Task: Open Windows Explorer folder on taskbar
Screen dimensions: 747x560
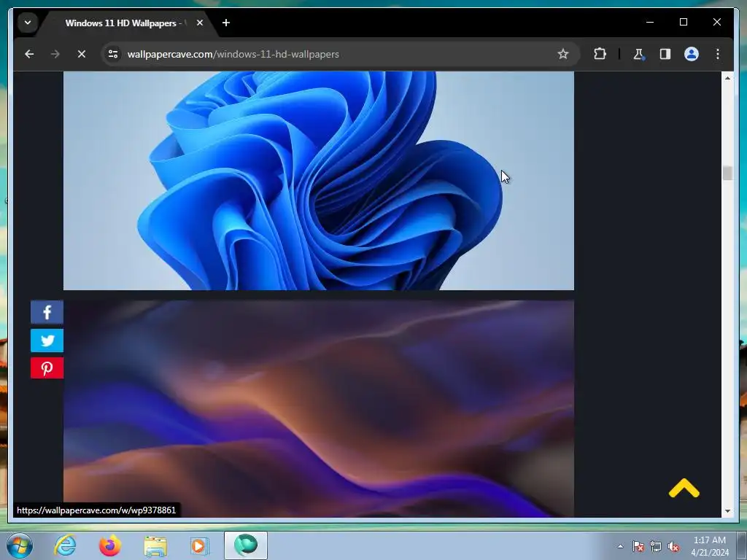Action: point(155,545)
